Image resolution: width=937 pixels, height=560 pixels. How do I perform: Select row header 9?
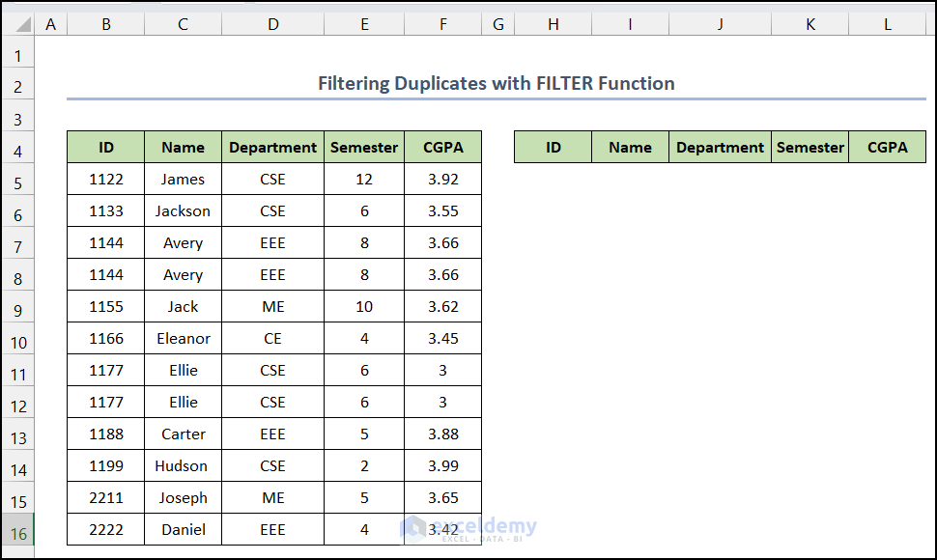(17, 306)
